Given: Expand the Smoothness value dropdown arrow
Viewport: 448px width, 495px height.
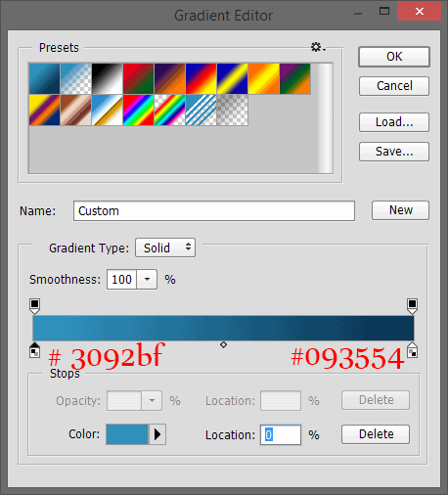Looking at the screenshot, I should [147, 280].
